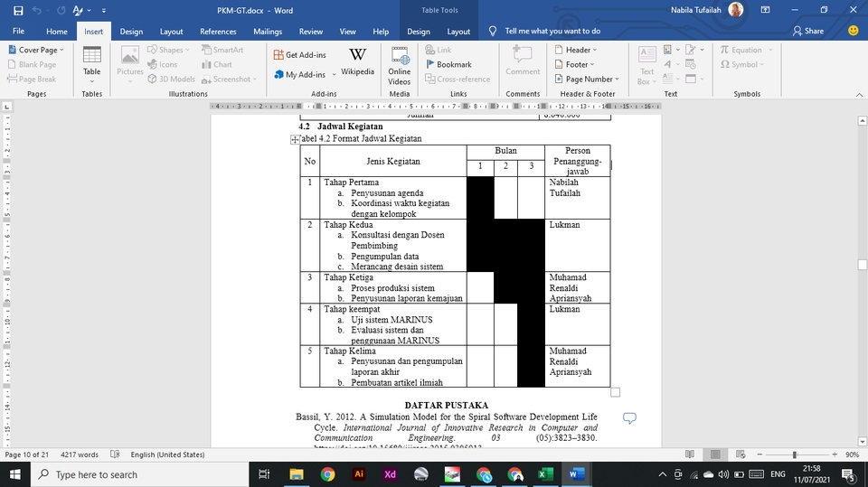Insert a Page Break

pos(33,80)
